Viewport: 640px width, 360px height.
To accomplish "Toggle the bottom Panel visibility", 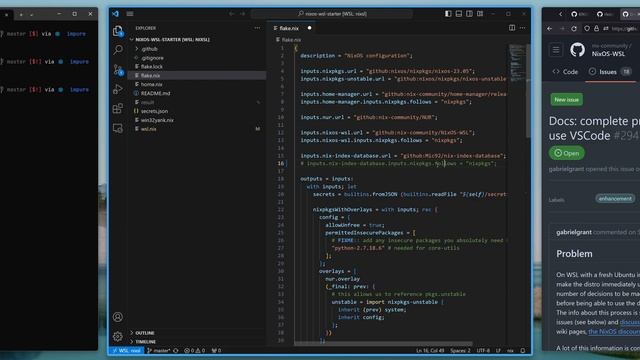I will click(459, 14).
